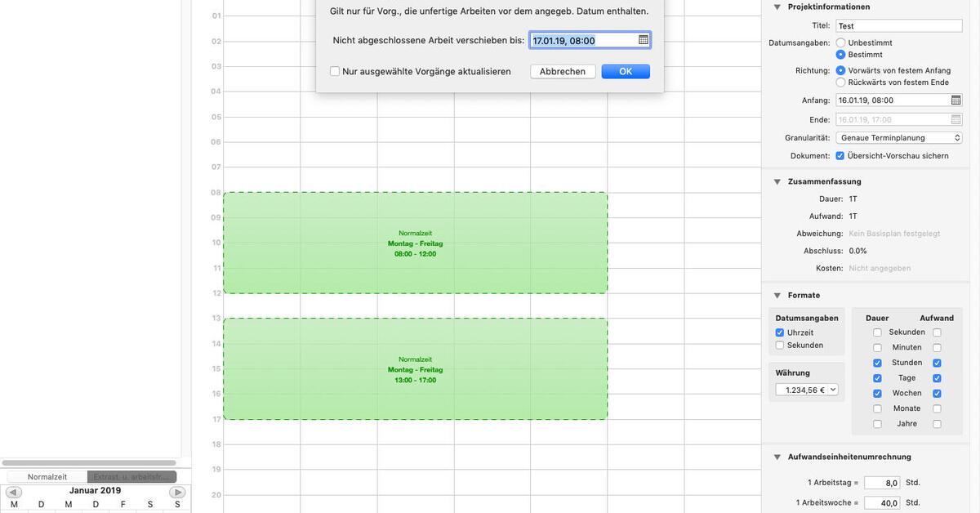Uncheck Übersicht-Vorschau sichern

pyautogui.click(x=839, y=154)
